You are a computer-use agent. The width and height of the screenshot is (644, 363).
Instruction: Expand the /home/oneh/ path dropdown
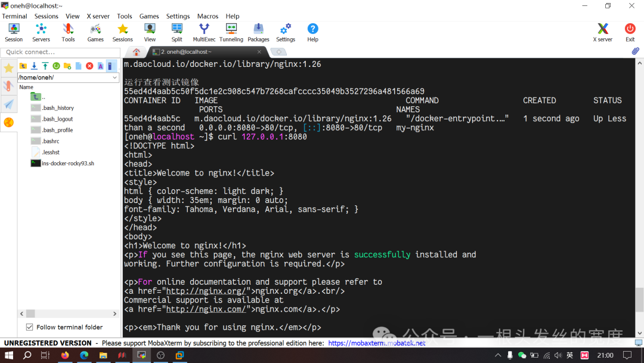pos(114,77)
